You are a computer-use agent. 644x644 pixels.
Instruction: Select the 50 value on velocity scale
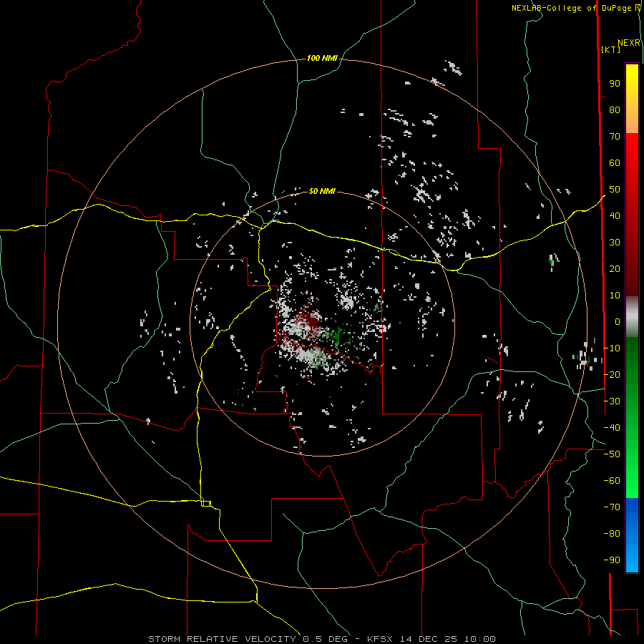615,190
